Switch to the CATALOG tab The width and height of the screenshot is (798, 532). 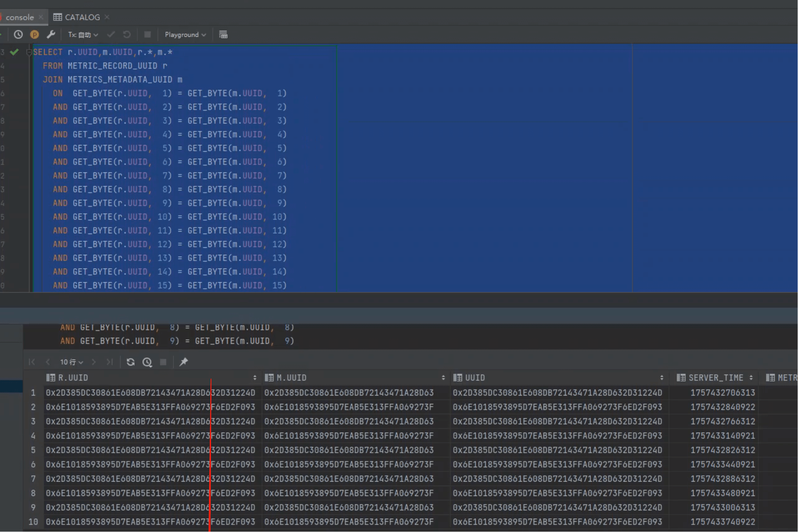pyautogui.click(x=77, y=17)
